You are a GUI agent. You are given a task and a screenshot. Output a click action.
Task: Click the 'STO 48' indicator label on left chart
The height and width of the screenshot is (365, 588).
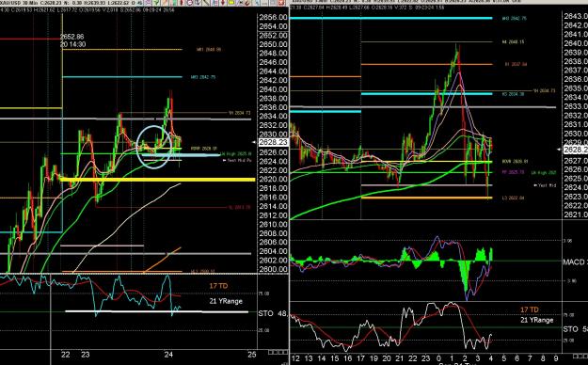point(273,313)
